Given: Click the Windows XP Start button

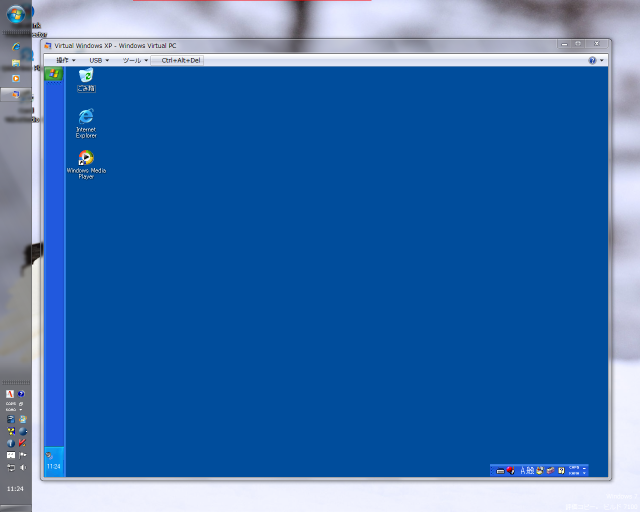Looking at the screenshot, I should tap(54, 74).
